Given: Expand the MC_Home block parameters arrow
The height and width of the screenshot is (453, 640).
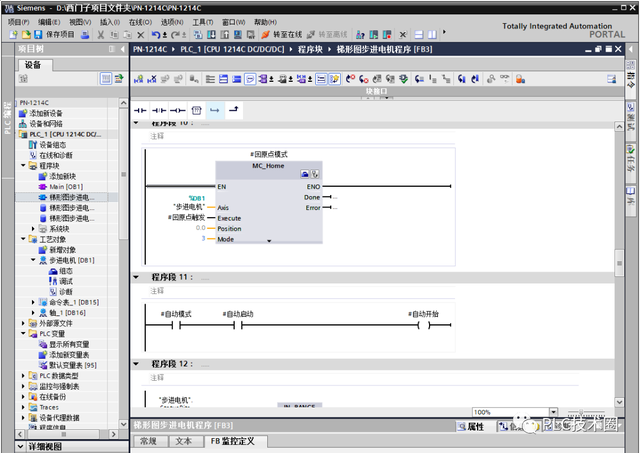Looking at the screenshot, I should (269, 241).
